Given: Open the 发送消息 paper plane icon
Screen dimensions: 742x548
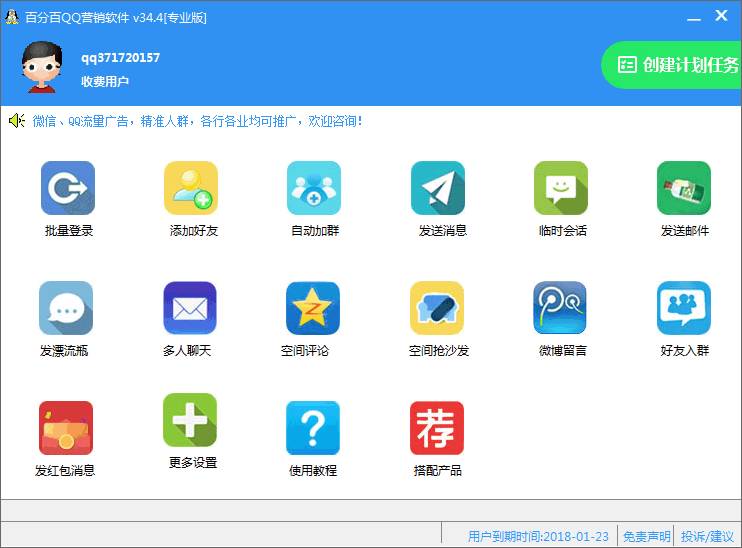Looking at the screenshot, I should point(438,188).
